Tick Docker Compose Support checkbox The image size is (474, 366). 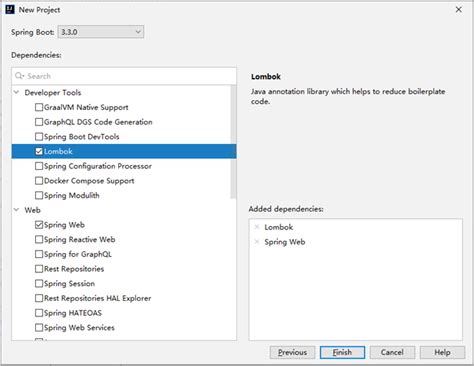point(39,181)
